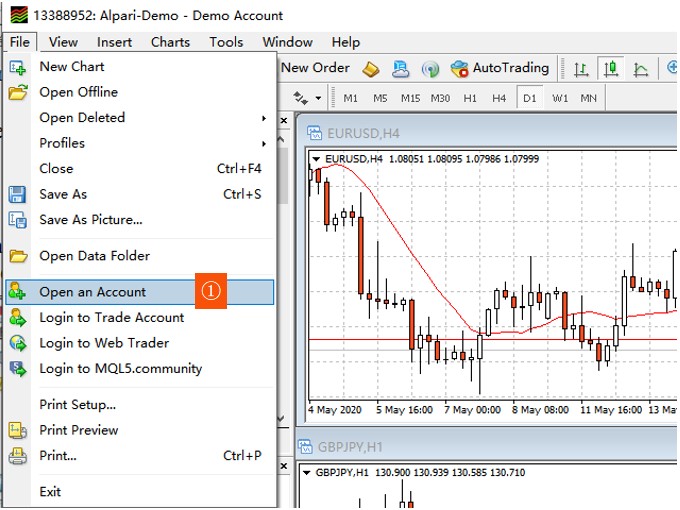Close the upper side panel
The width and height of the screenshot is (680, 510).
click(x=284, y=121)
